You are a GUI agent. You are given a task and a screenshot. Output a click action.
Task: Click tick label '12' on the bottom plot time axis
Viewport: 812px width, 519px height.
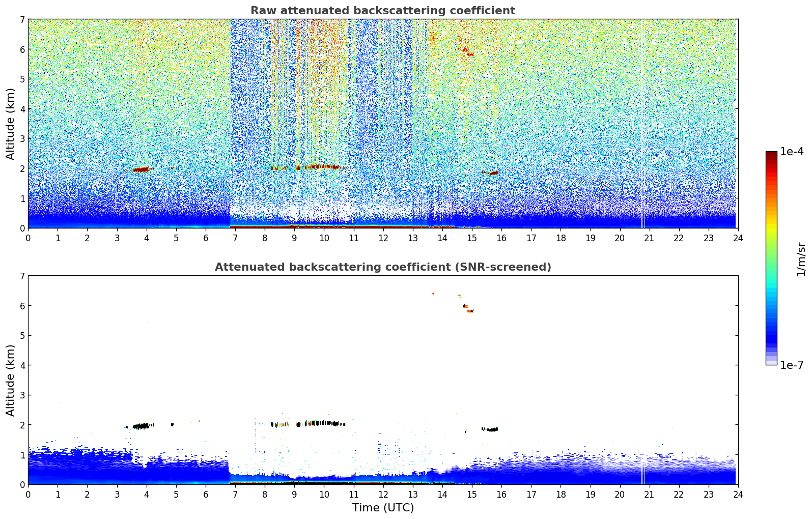coord(383,495)
